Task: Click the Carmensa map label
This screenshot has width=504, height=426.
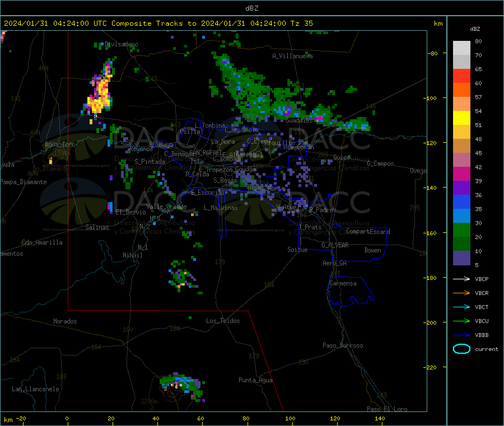Action: pos(343,283)
